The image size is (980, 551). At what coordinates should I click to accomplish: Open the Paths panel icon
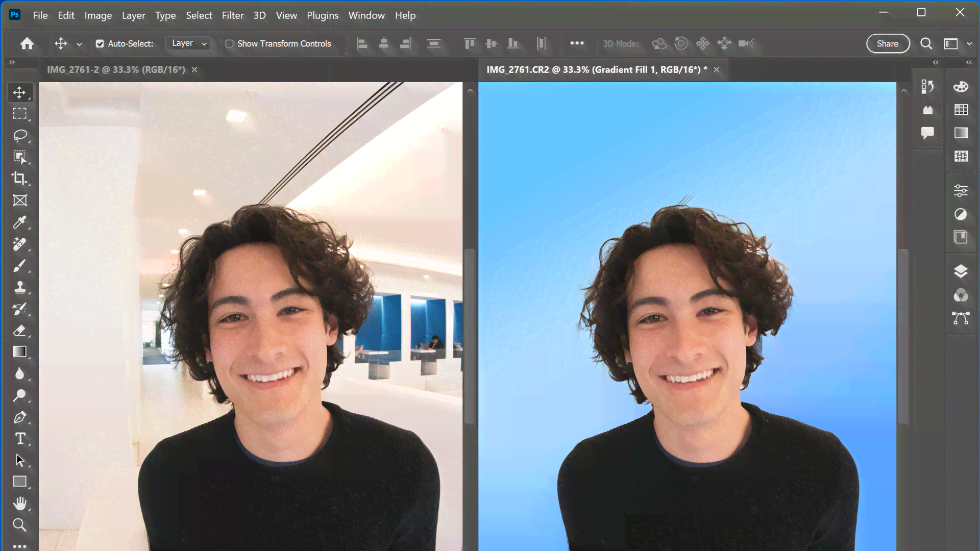click(x=961, y=318)
